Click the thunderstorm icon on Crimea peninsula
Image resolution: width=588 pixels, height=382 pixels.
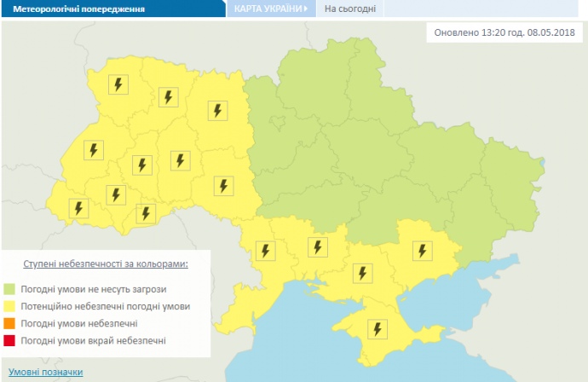pos(376,328)
